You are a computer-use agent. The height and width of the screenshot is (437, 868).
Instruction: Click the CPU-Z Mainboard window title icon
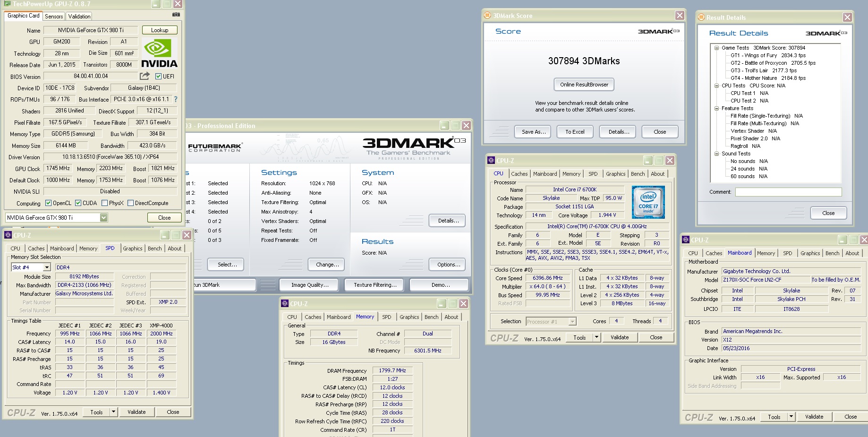pos(686,240)
